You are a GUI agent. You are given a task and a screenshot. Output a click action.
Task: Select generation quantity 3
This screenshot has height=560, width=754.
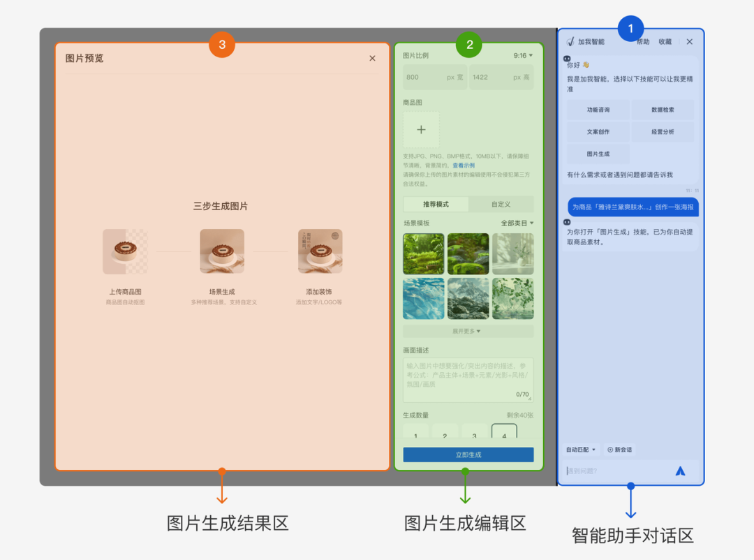pyautogui.click(x=475, y=434)
